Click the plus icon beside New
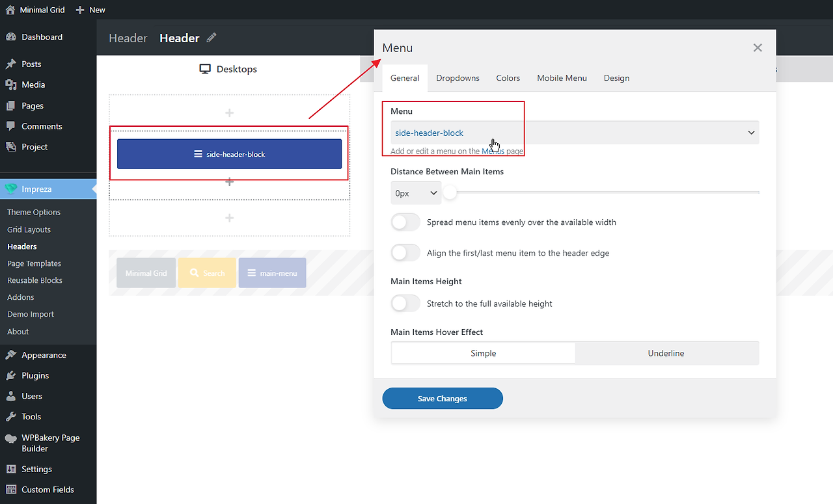The image size is (833, 504). (x=80, y=10)
